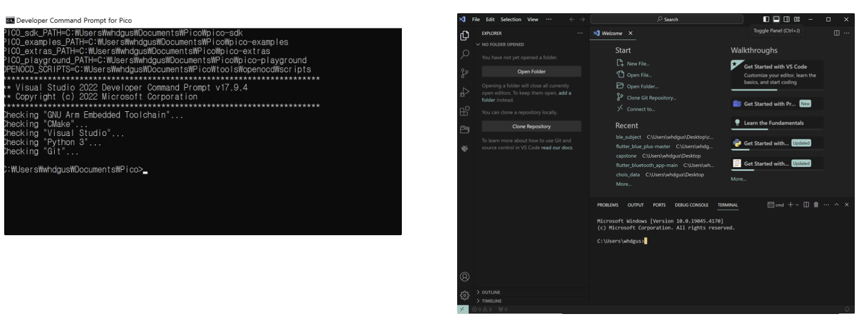Switch to the OUTPUT panel tab
The image size is (868, 323).
(x=636, y=205)
